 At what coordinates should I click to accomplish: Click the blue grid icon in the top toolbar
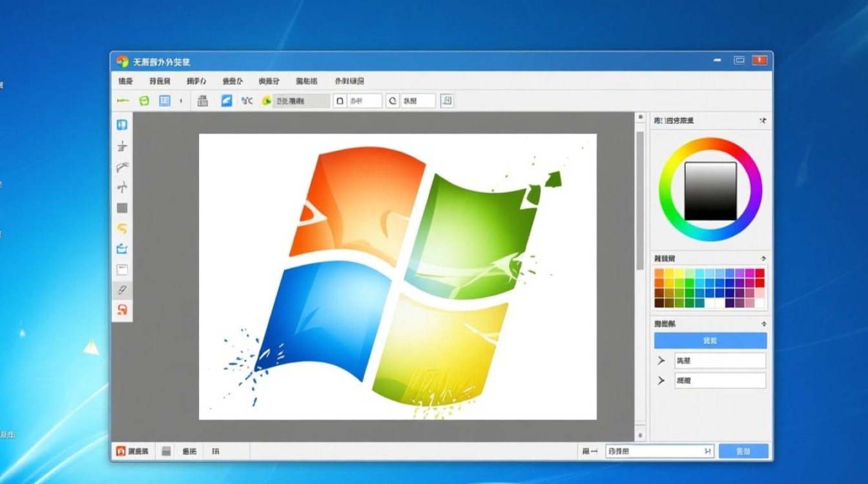(165, 101)
